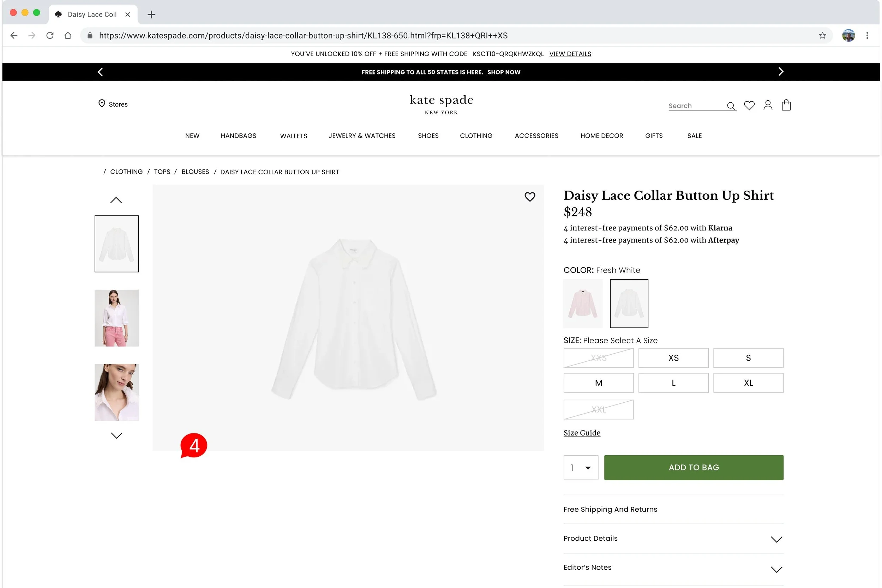Expand Editor's Notes section
Image resolution: width=882 pixels, height=588 pixels.
point(673,568)
